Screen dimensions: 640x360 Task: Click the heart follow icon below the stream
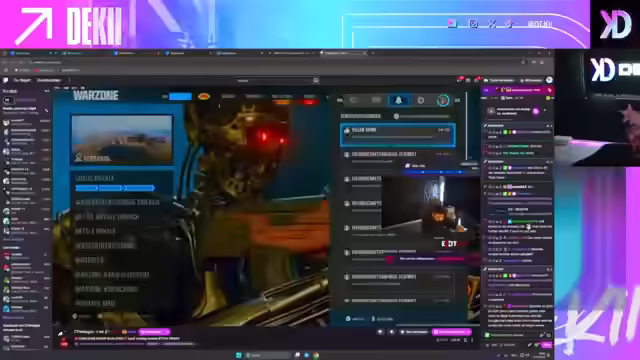pyautogui.click(x=380, y=332)
